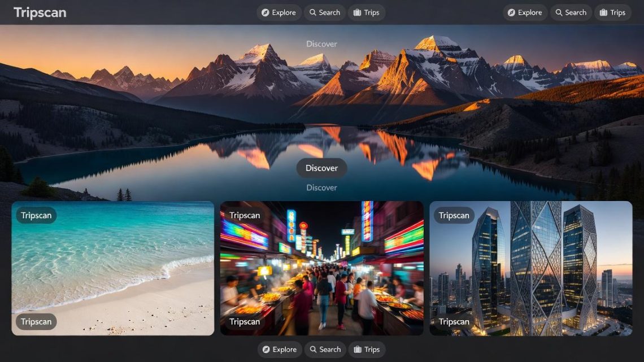Tap the compass Explore icon in bottom navigation
The image size is (644, 362).
(x=266, y=350)
